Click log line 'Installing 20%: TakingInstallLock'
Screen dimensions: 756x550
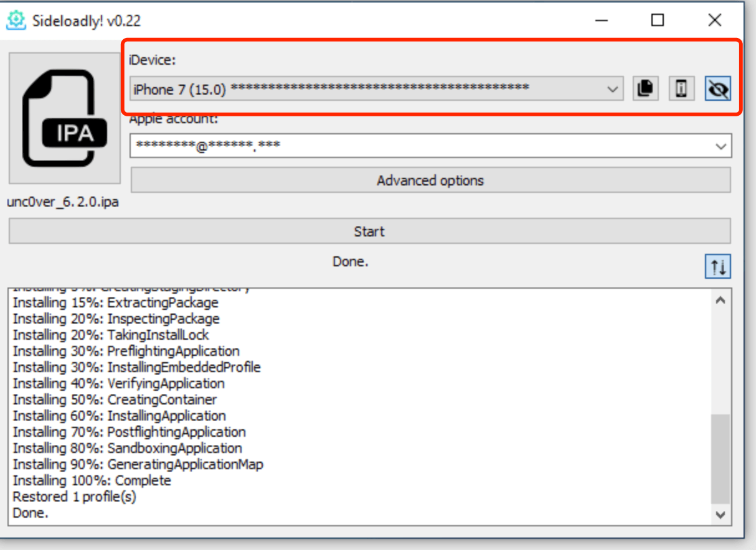[111, 335]
